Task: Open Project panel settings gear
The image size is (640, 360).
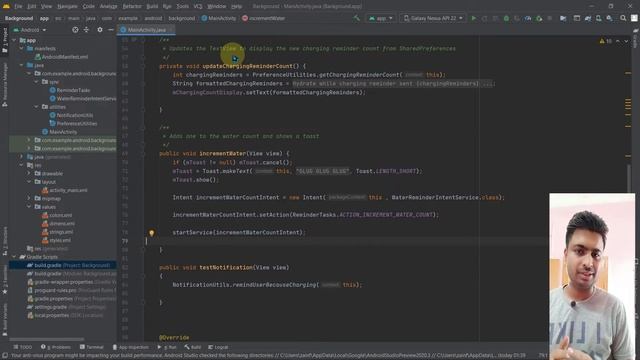Action: pos(100,30)
